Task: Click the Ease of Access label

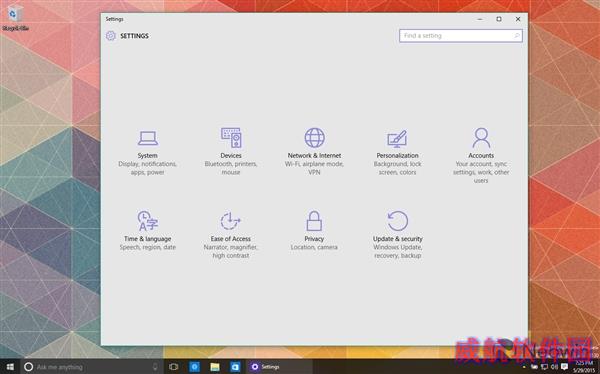Action: click(x=231, y=238)
